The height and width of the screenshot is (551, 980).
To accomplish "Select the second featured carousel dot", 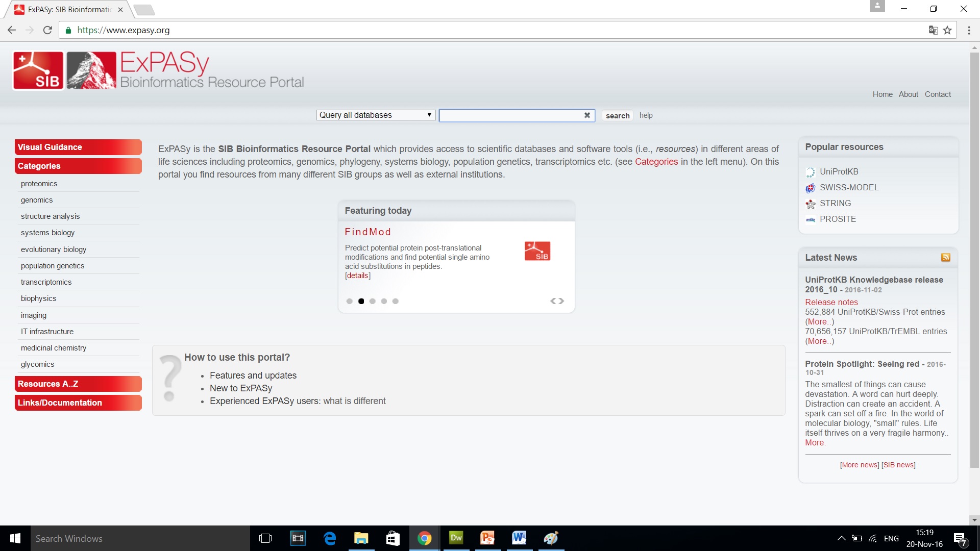I will (x=361, y=301).
